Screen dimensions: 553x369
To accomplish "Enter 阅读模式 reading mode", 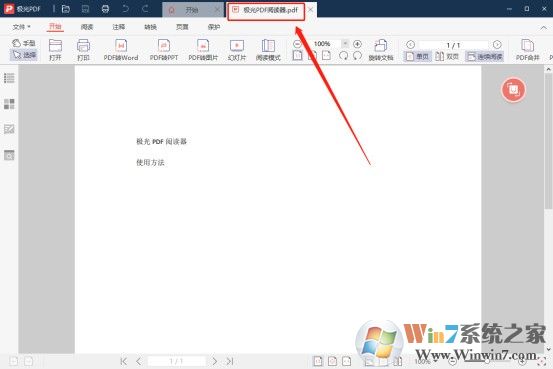I will coord(268,50).
